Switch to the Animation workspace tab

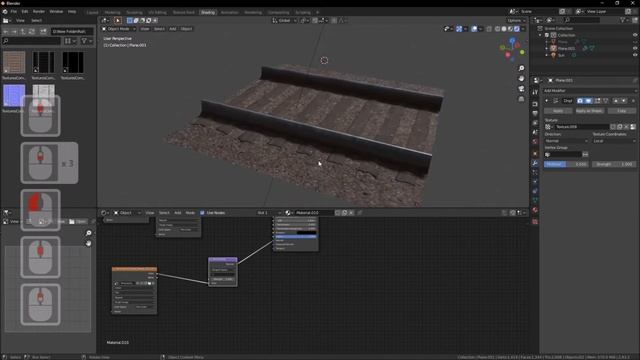[229, 13]
